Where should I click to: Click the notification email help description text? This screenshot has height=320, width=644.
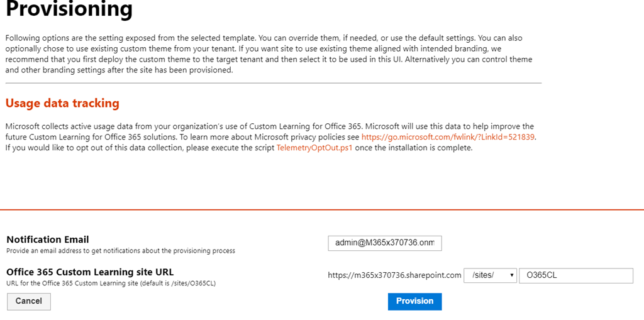coord(121,251)
